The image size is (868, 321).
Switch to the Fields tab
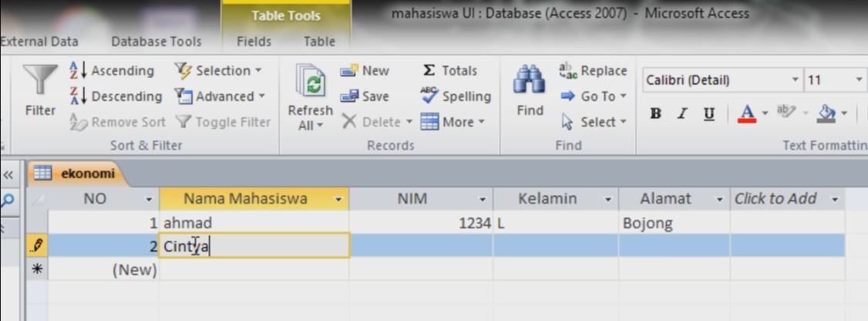coord(254,42)
